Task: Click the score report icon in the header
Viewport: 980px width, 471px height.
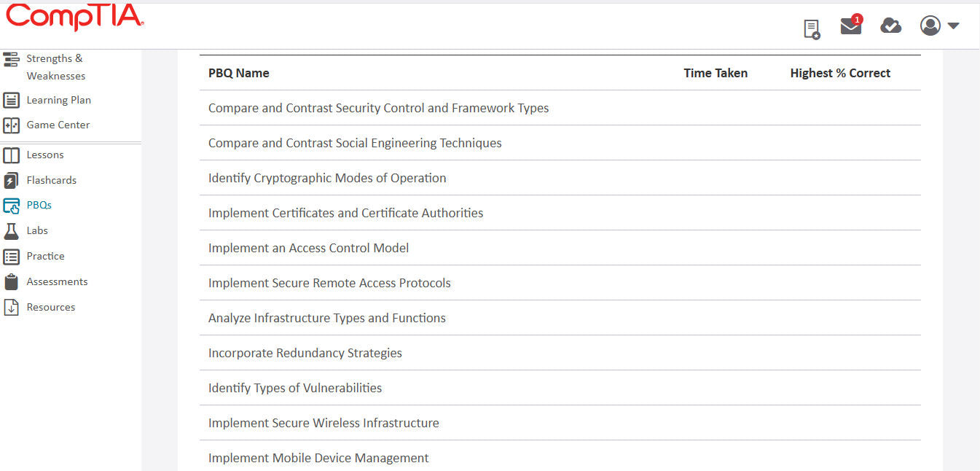Action: tap(812, 28)
